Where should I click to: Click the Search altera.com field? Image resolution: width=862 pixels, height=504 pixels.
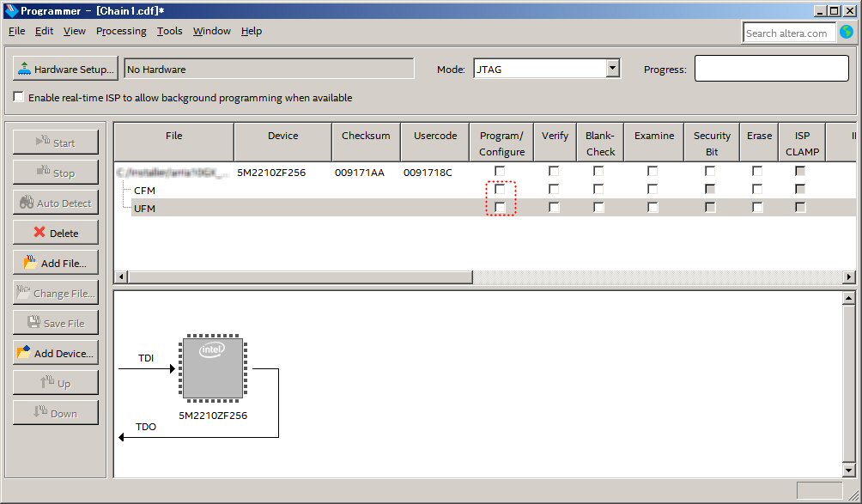coord(788,33)
